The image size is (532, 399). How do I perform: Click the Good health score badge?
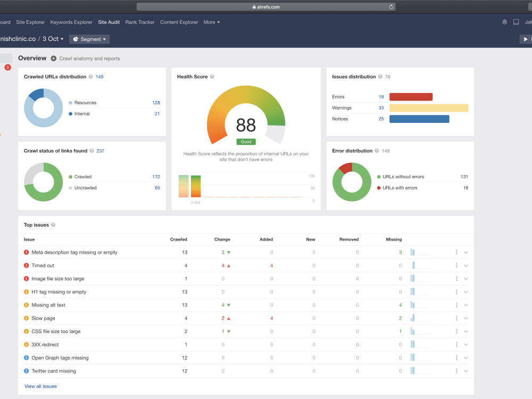[x=246, y=142]
